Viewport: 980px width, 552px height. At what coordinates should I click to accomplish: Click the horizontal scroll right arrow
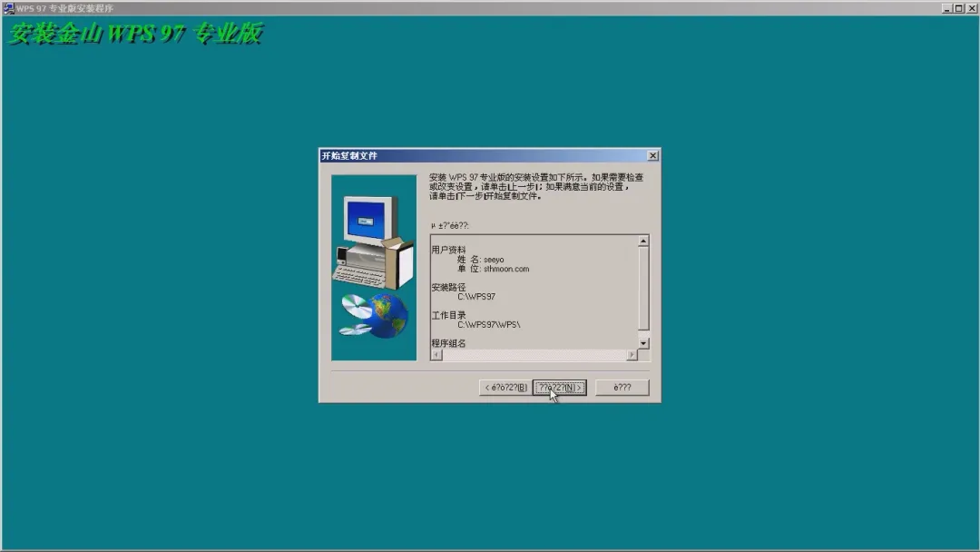pyautogui.click(x=632, y=355)
